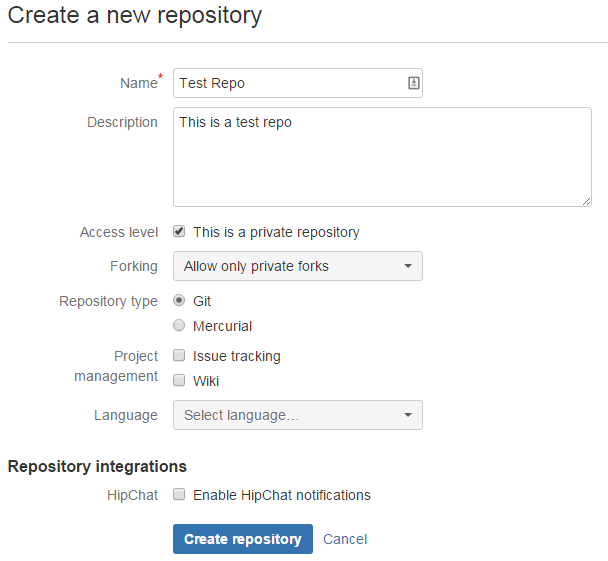Image resolution: width=608 pixels, height=561 pixels.
Task: Expand the Select language dropdown
Action: click(x=298, y=415)
